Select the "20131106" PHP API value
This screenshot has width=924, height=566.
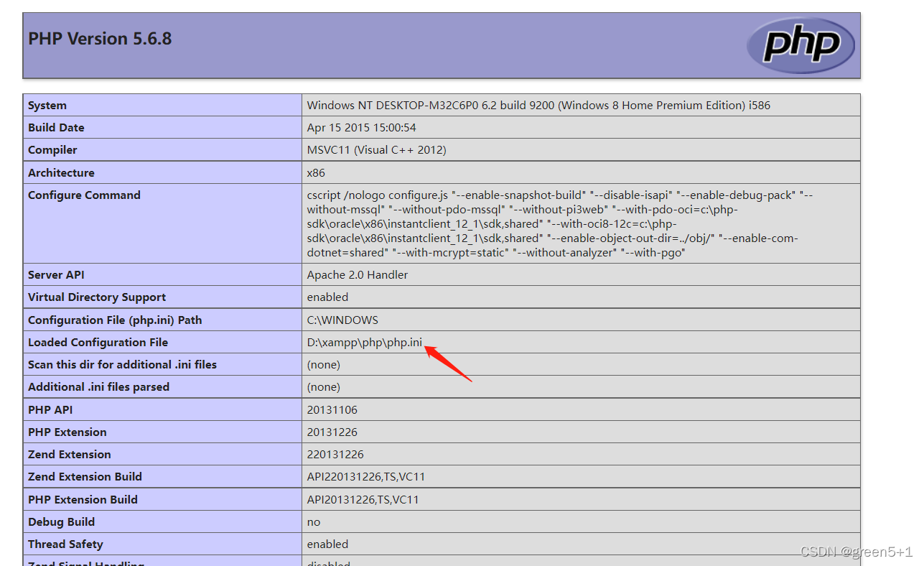click(332, 410)
